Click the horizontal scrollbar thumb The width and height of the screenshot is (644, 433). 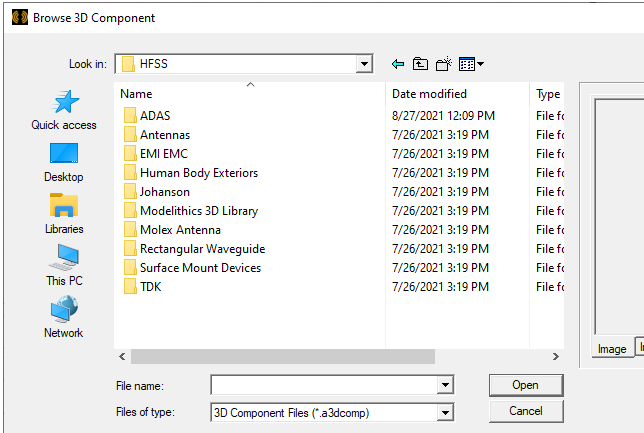(x=283, y=357)
